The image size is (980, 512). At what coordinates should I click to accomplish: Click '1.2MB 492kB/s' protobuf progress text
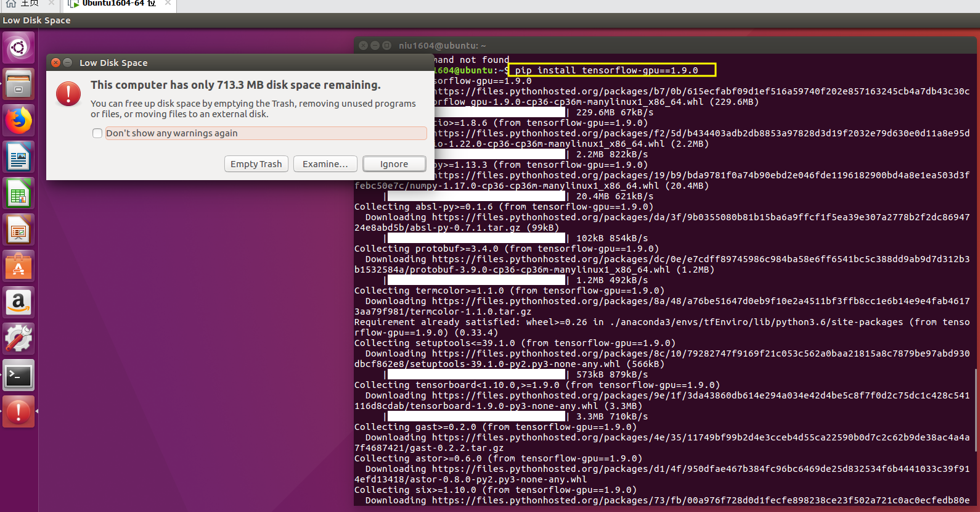pos(612,280)
